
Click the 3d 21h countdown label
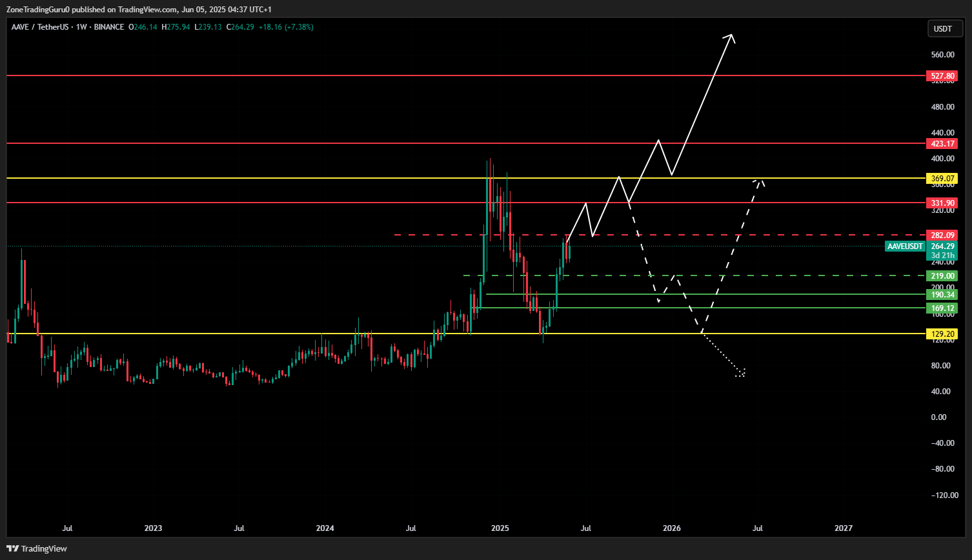tap(942, 255)
